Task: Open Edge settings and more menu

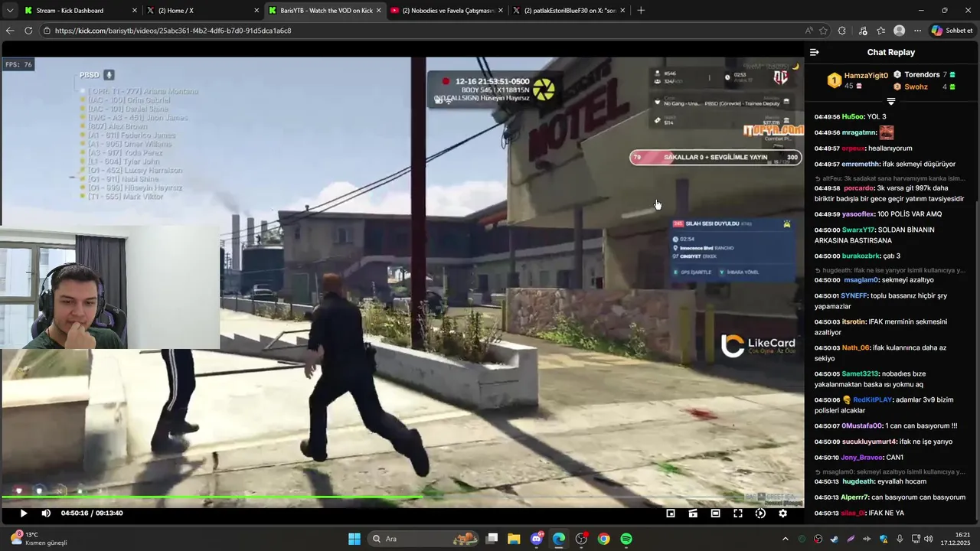Action: (917, 31)
